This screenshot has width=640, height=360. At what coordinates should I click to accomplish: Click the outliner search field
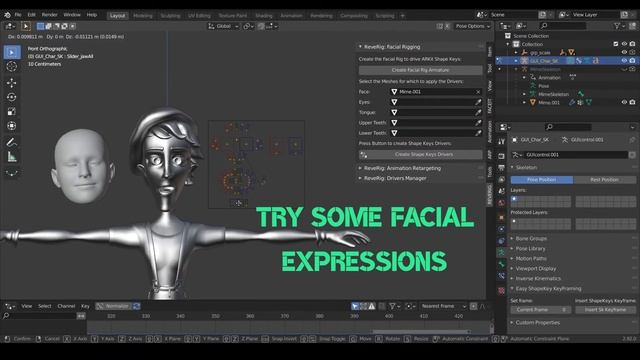click(x=562, y=26)
